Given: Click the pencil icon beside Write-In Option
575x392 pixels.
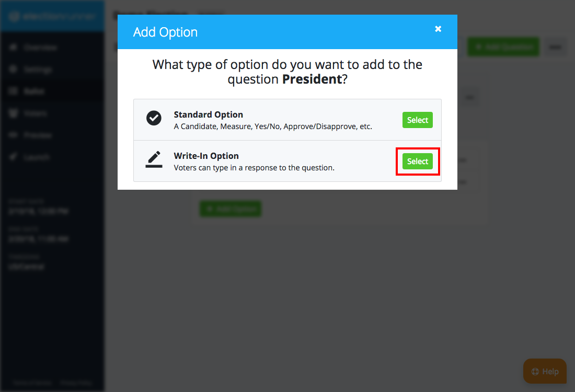Looking at the screenshot, I should point(154,159).
